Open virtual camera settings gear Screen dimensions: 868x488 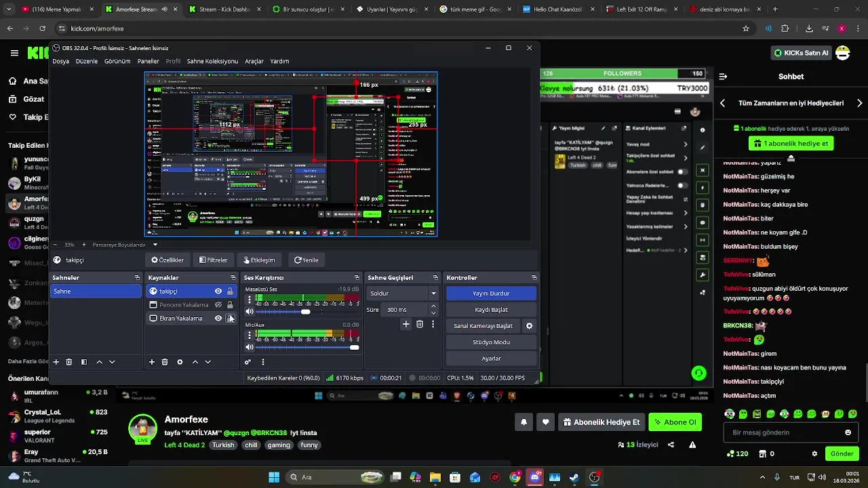530,326
